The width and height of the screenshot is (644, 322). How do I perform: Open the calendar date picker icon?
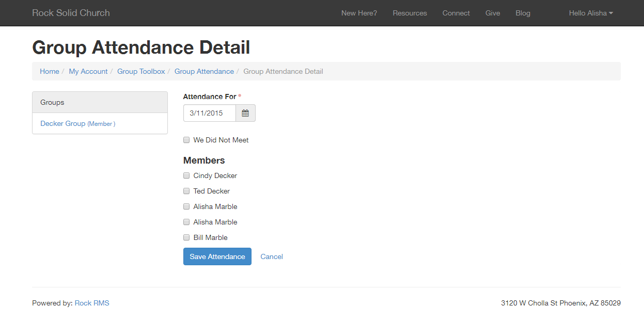point(245,113)
